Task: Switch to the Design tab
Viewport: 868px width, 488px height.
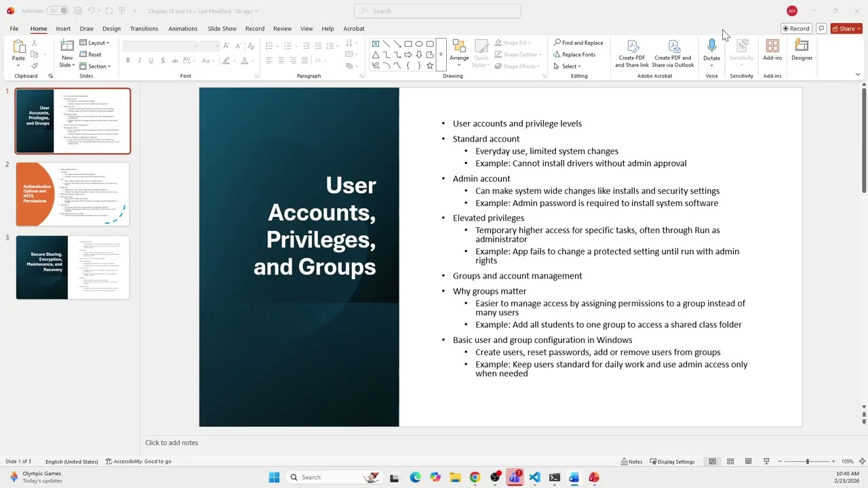Action: pos(111,28)
